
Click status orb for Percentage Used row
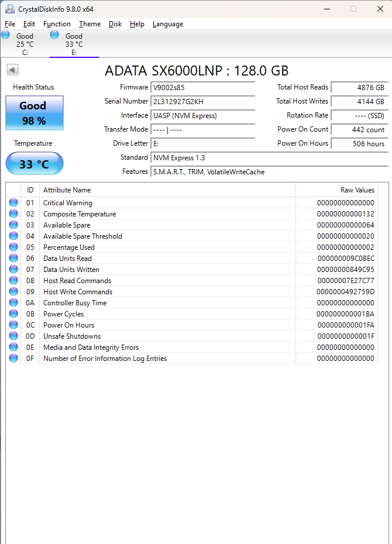tap(13, 247)
